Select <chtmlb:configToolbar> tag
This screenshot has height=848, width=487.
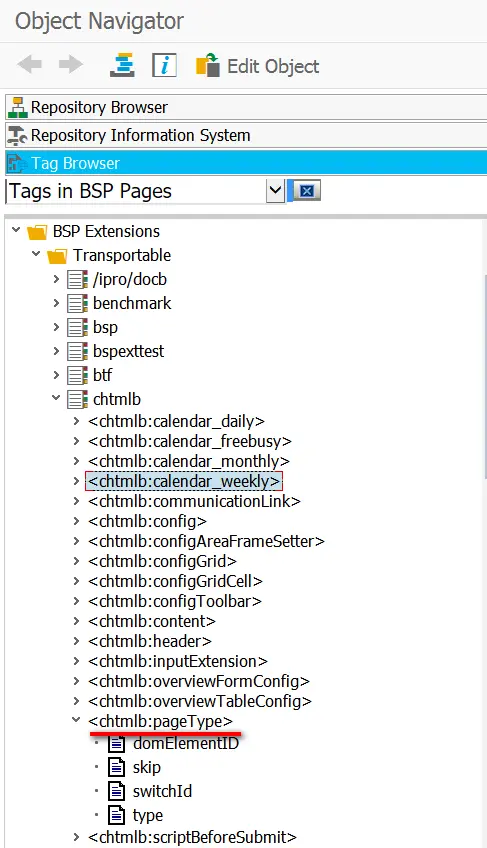175,601
